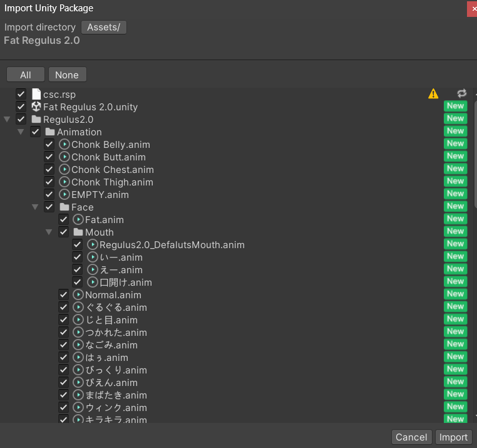Screen dimensions: 477x448
Task: Click the EMPTY.anim clip icon
Action: [x=64, y=194]
